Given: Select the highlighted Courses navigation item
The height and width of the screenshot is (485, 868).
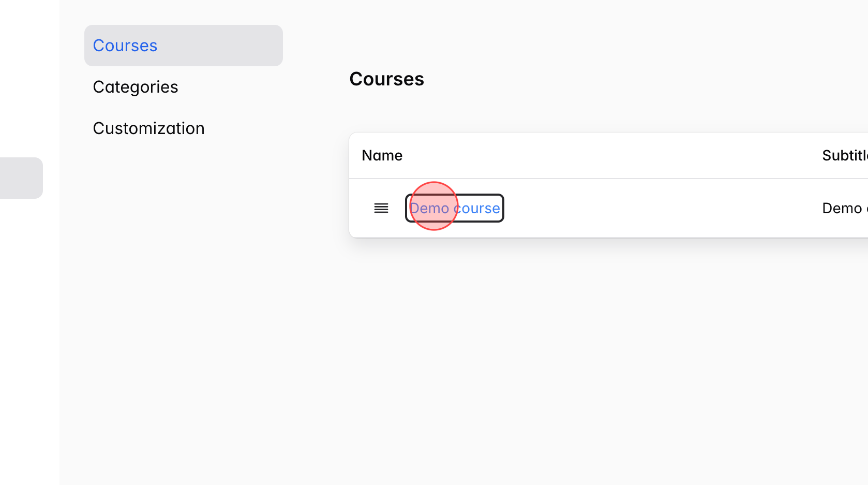Looking at the screenshot, I should pos(125,45).
